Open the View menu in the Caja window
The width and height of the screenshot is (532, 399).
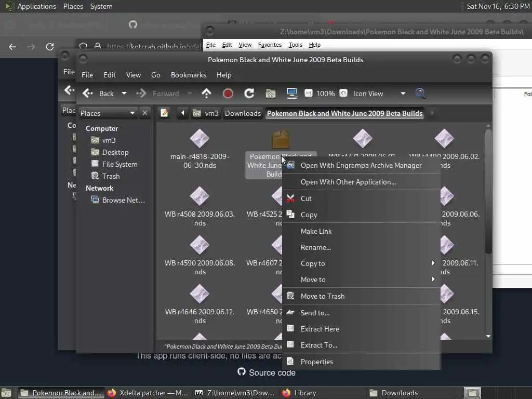tap(134, 75)
